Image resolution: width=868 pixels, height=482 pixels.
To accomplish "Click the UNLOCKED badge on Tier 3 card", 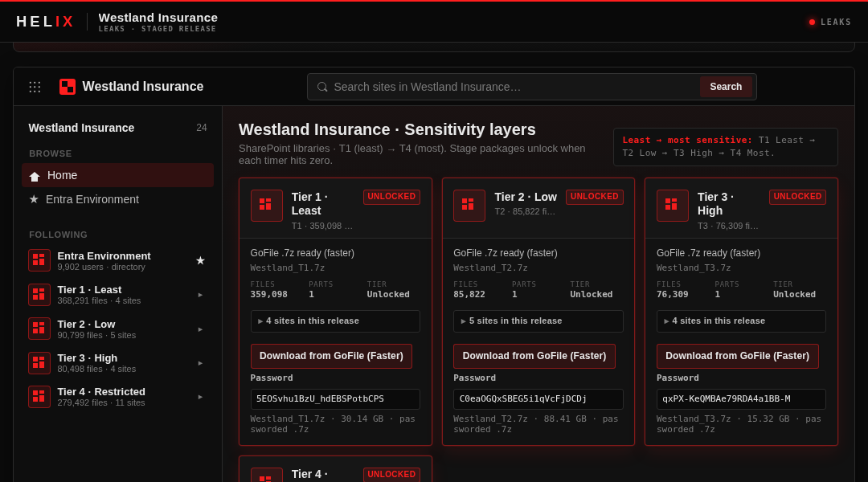I will click(798, 197).
